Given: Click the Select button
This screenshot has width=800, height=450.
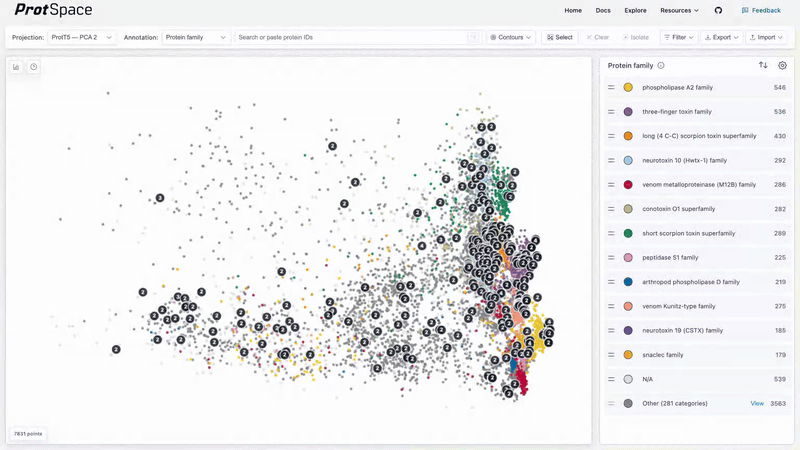Looking at the screenshot, I should coord(560,37).
